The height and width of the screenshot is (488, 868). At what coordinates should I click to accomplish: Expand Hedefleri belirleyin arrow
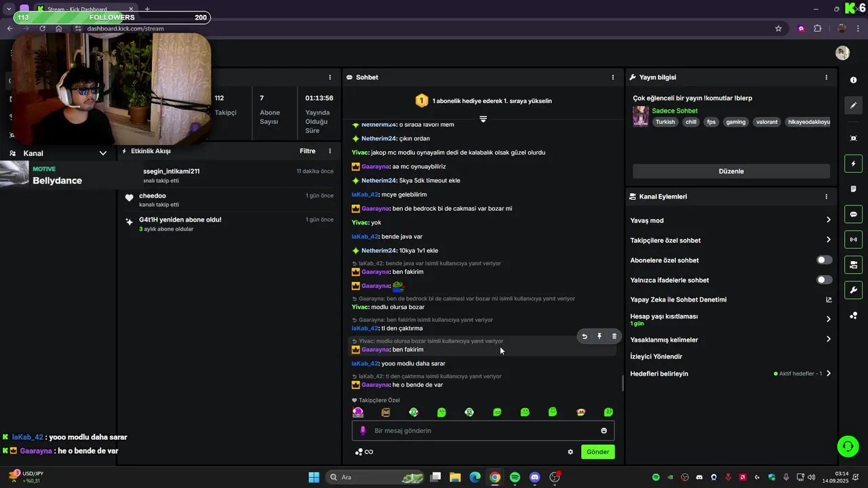click(x=828, y=373)
